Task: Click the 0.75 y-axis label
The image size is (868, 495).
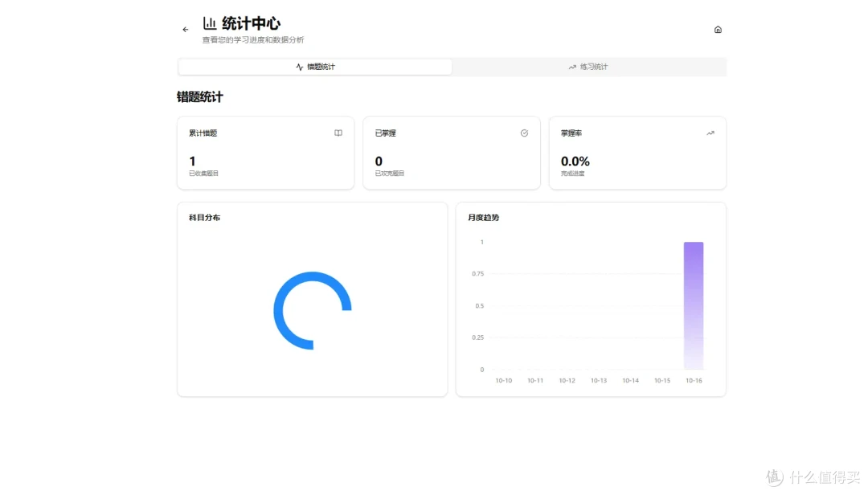Action: [477, 274]
